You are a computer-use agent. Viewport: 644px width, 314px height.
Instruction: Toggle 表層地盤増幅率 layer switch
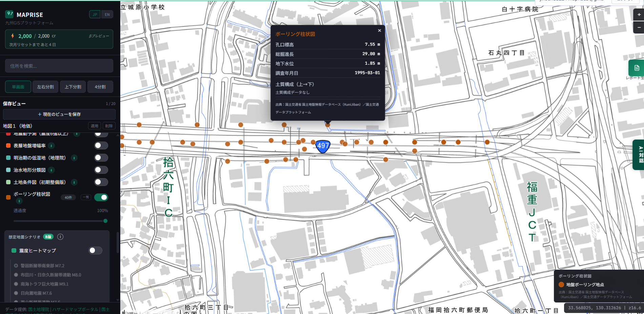click(x=101, y=146)
